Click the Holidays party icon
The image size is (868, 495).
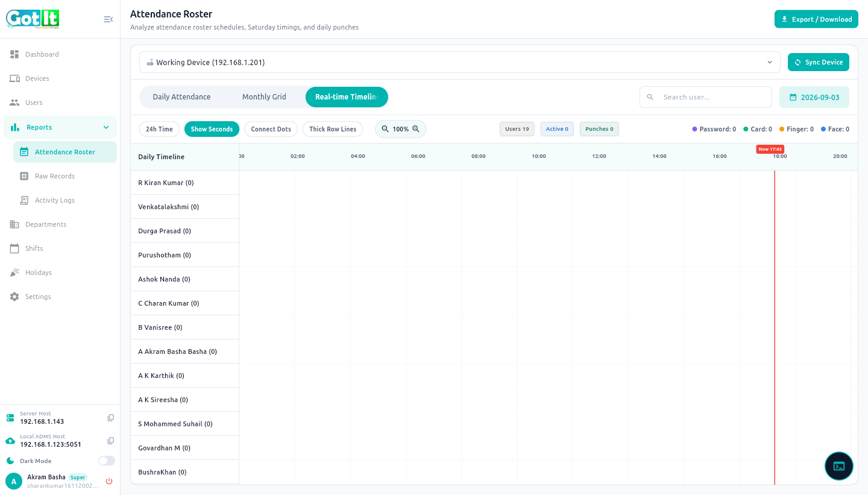pos(14,273)
